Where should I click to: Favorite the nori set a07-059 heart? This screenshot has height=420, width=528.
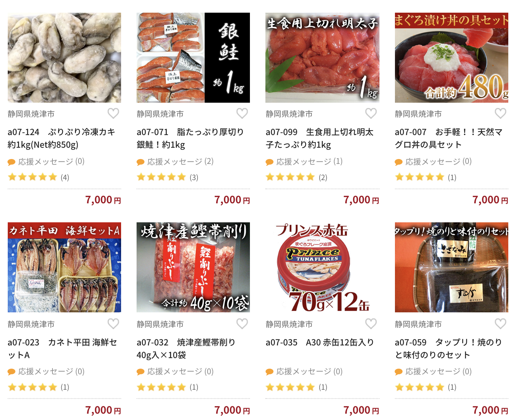click(501, 324)
